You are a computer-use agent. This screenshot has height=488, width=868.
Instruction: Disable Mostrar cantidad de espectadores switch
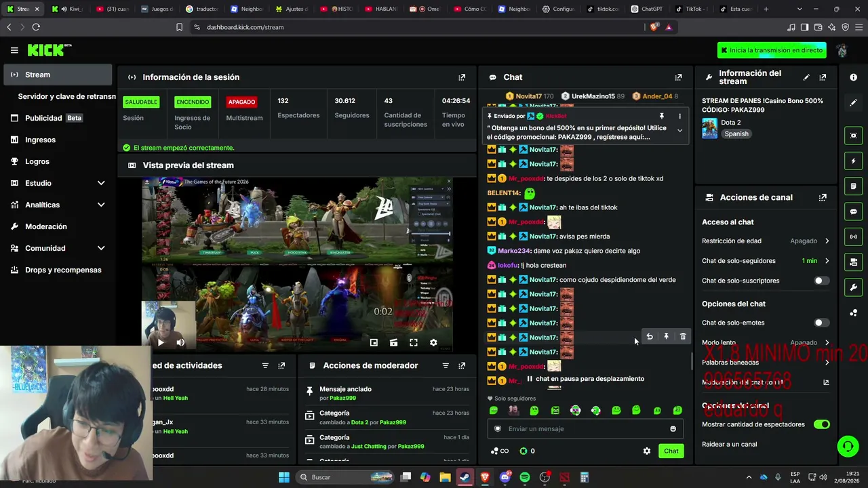click(x=821, y=424)
